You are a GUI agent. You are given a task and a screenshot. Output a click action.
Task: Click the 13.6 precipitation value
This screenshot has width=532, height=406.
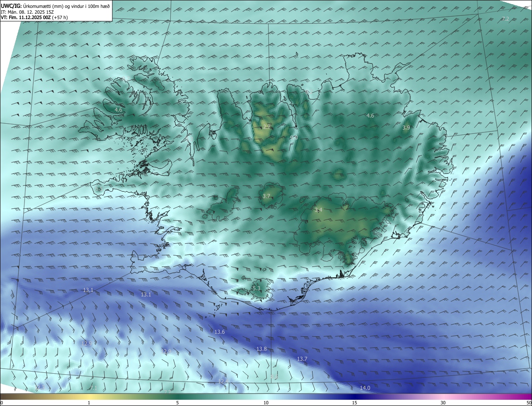coord(219,332)
